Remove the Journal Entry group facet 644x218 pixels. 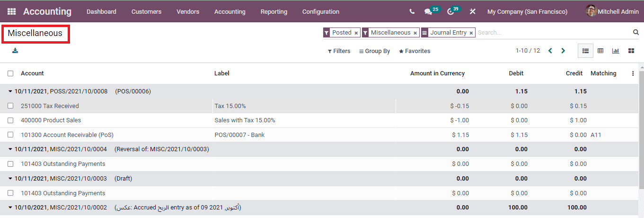point(471,33)
